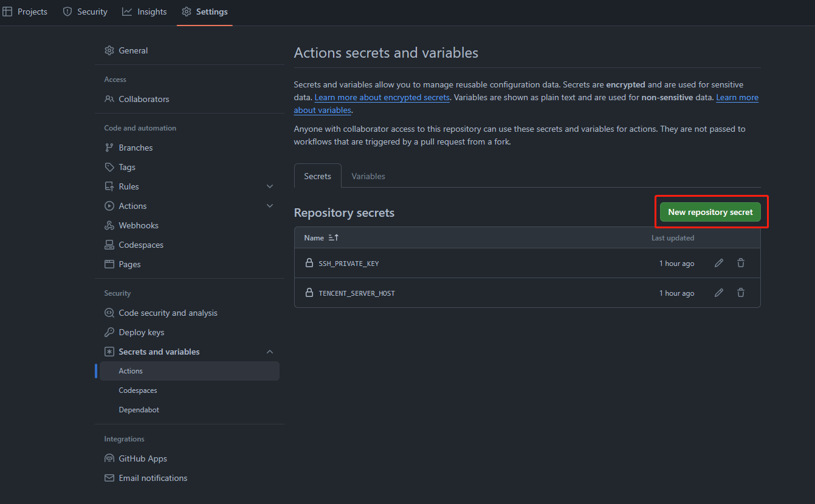This screenshot has width=815, height=504.
Task: Click the Webhooks icon
Action: coord(109,225)
